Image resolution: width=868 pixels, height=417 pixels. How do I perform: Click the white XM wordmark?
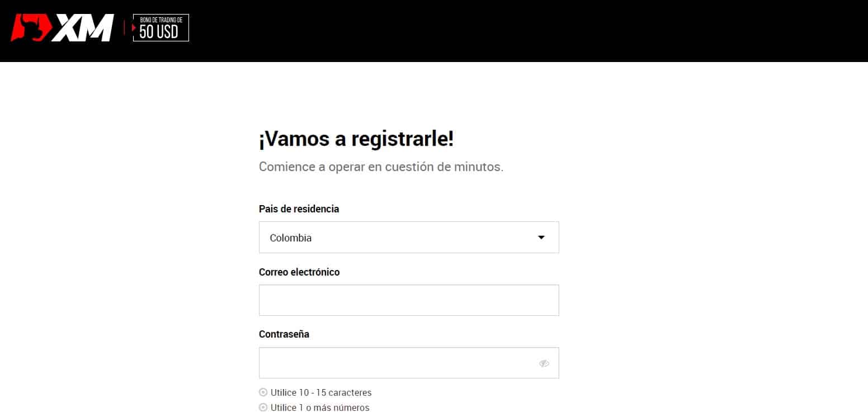[x=83, y=28]
